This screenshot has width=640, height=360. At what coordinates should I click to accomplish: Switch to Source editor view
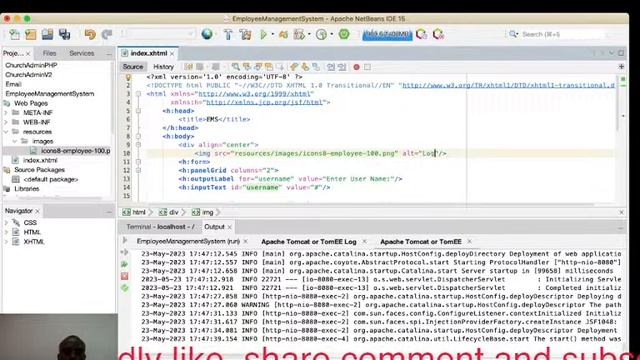133,67
